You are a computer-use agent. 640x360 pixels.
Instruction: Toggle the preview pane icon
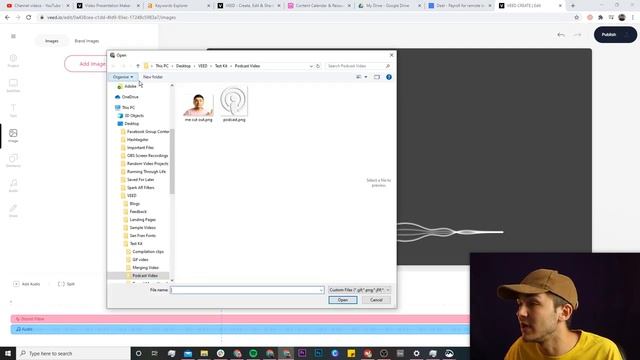pyautogui.click(x=377, y=77)
